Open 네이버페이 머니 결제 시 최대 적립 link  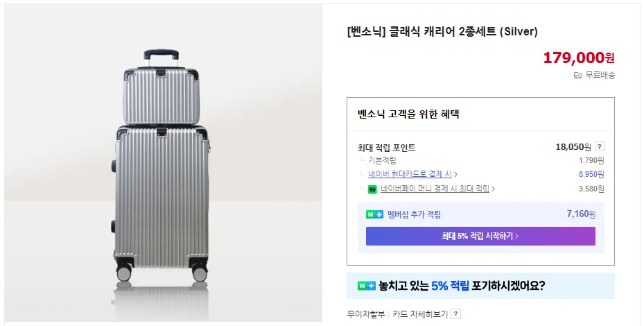pyautogui.click(x=435, y=189)
